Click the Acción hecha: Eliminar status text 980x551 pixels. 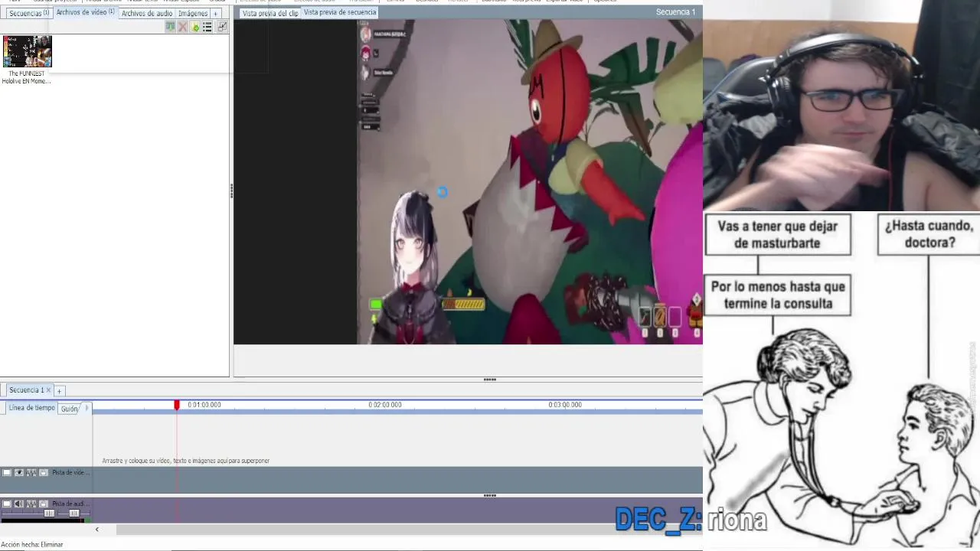(32, 545)
